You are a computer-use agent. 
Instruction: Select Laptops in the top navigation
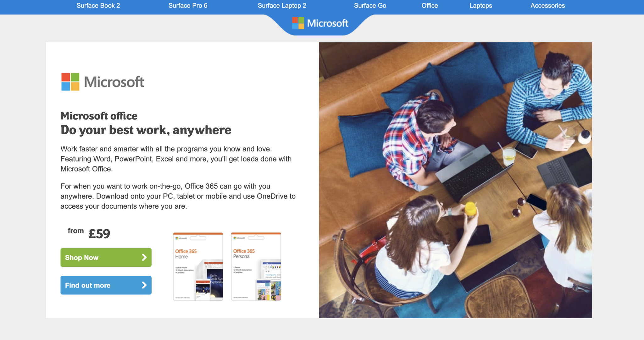[480, 6]
